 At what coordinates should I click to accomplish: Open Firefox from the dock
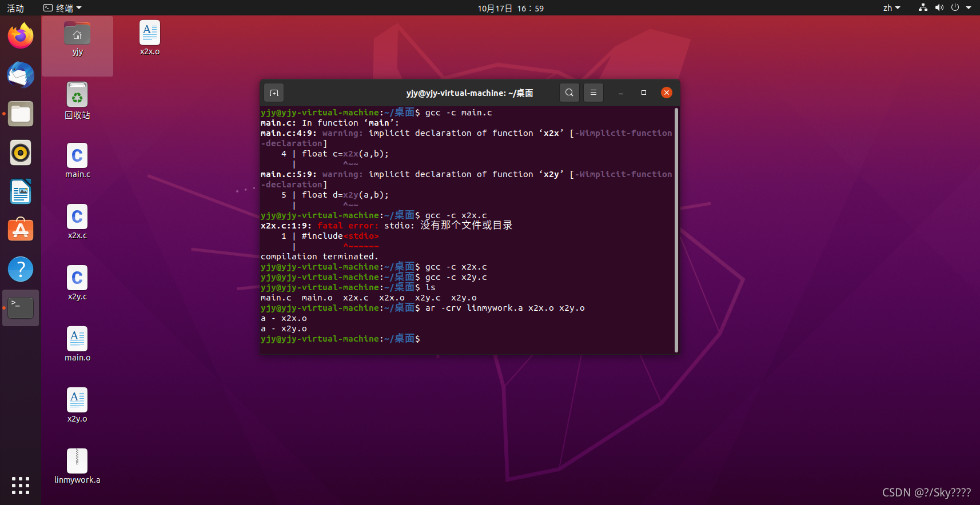point(21,36)
